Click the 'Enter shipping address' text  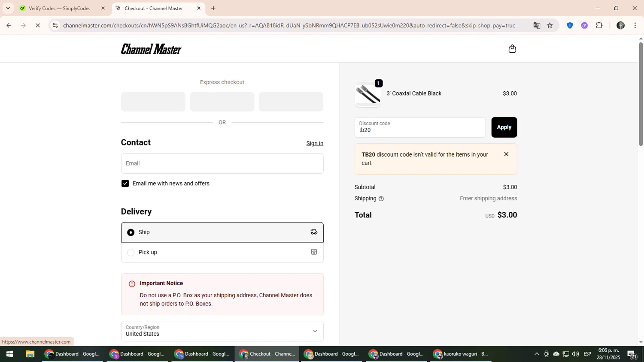(x=488, y=199)
